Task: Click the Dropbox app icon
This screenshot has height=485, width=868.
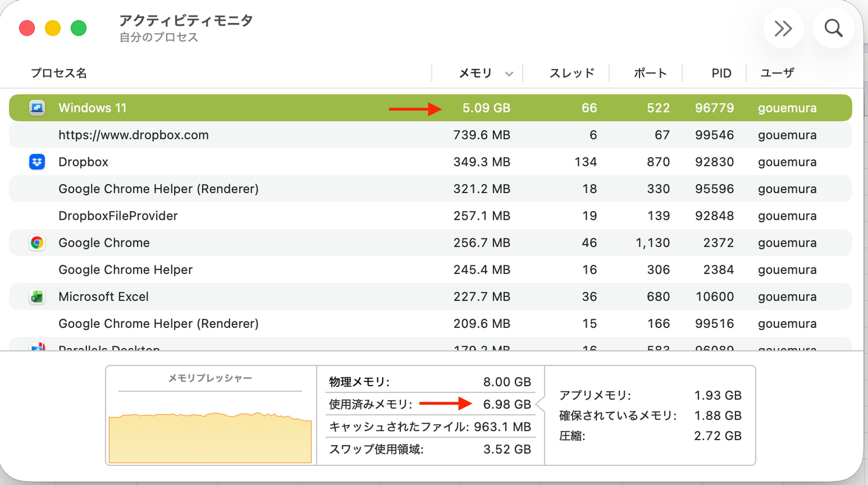Action: coord(37,162)
